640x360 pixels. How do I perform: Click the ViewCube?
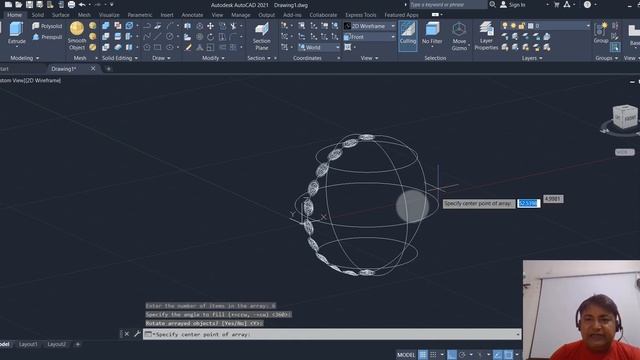point(624,117)
